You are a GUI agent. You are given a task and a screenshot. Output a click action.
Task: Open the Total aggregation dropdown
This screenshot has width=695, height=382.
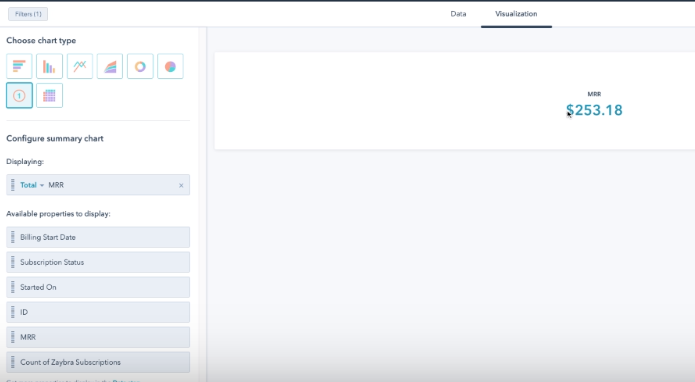click(32, 185)
